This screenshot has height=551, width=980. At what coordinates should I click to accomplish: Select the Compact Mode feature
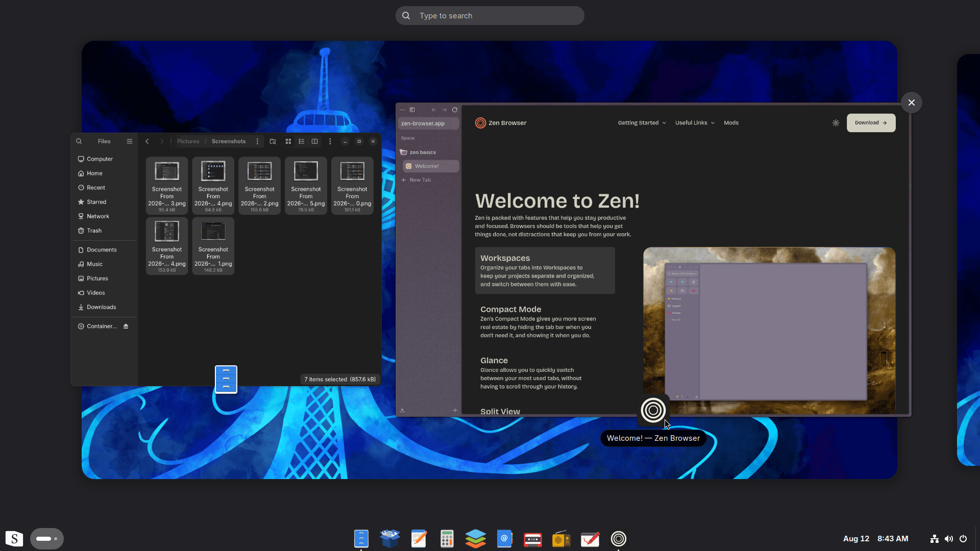pos(545,321)
